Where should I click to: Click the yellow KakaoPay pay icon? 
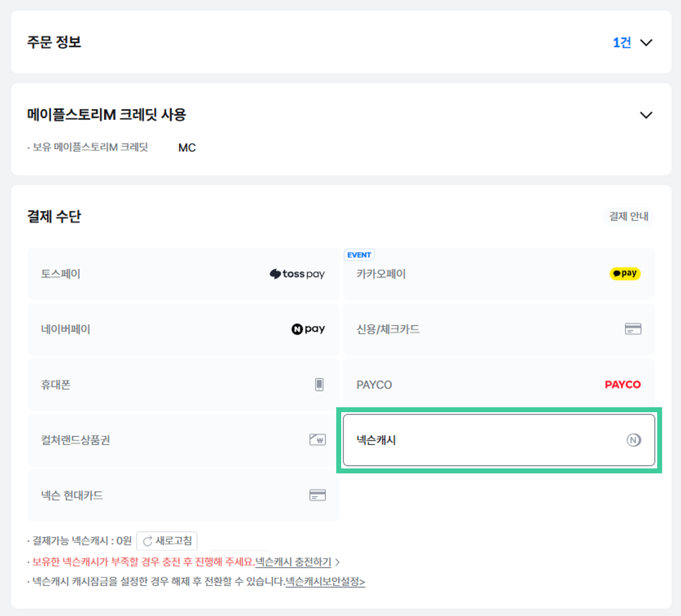click(x=625, y=274)
